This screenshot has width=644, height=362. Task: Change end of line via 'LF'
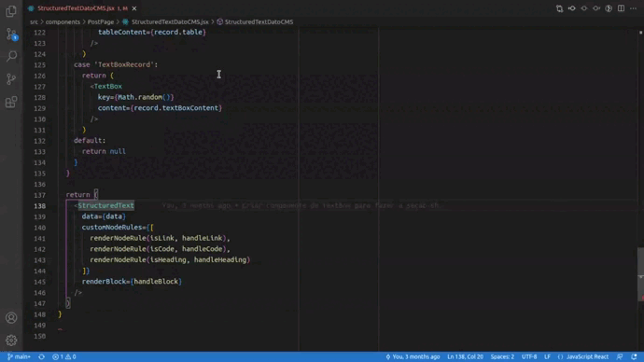click(548, 356)
